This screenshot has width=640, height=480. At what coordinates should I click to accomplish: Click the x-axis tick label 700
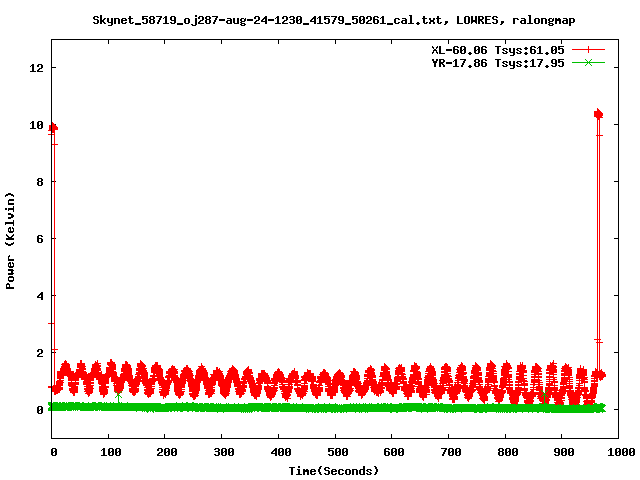coord(451,452)
